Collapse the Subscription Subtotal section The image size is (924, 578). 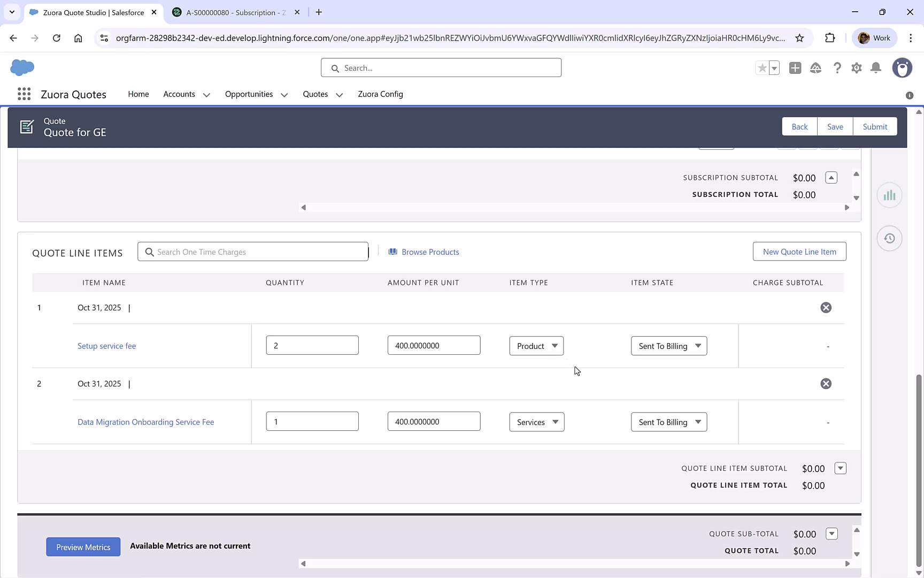[830, 177]
